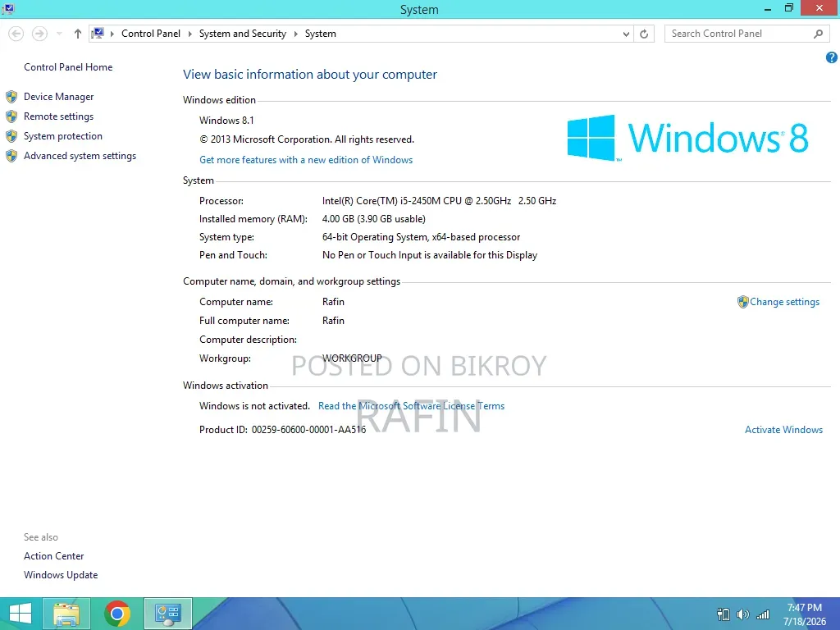Get more features with a new edition link

pos(306,160)
